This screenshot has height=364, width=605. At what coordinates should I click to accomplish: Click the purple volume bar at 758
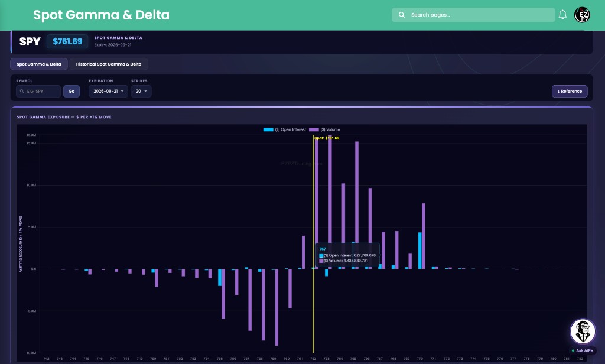pyautogui.click(x=264, y=304)
